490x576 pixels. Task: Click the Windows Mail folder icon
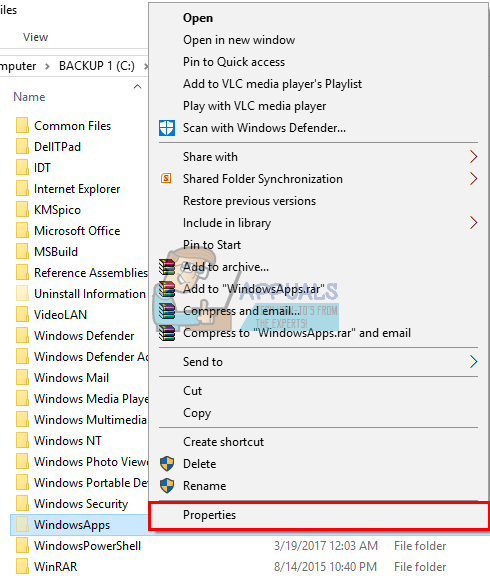coord(22,377)
